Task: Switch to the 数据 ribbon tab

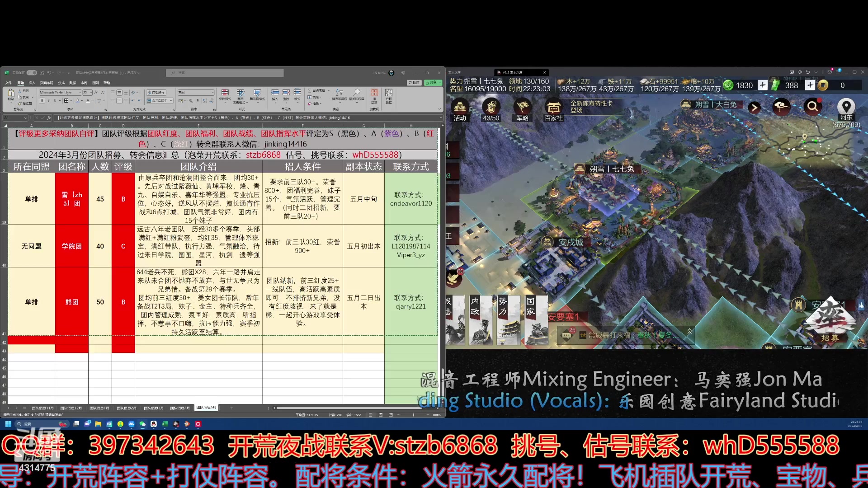Action: coord(72,83)
